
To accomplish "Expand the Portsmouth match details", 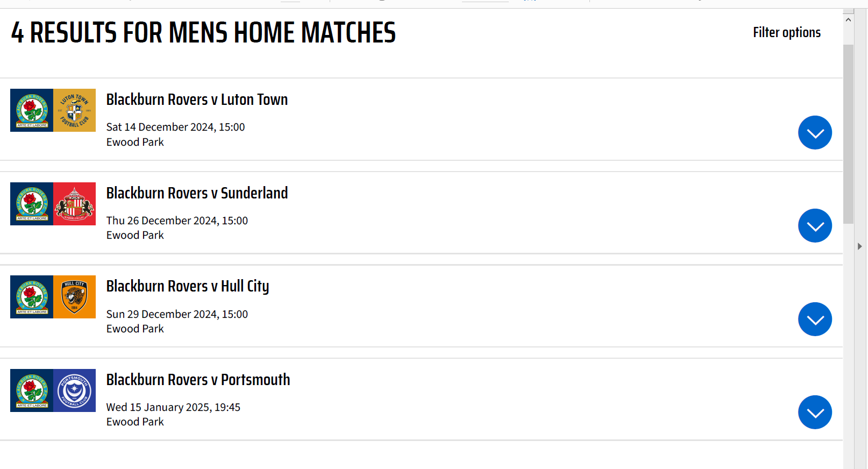I will click(x=815, y=413).
